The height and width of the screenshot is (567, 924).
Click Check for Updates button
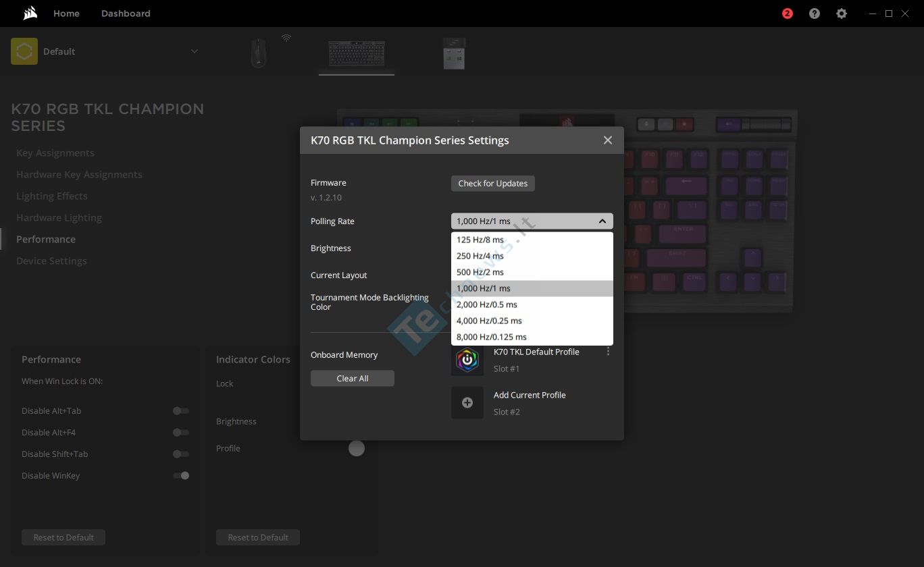pyautogui.click(x=493, y=184)
